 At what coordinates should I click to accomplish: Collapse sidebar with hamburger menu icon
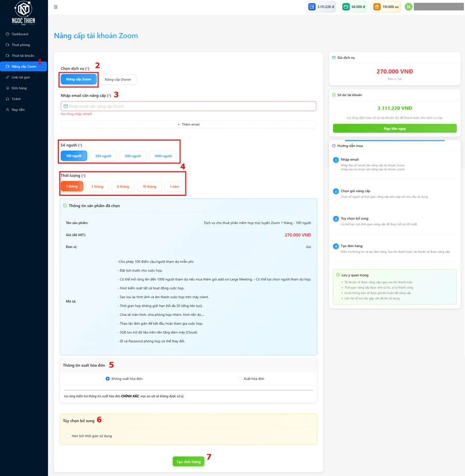point(56,7)
